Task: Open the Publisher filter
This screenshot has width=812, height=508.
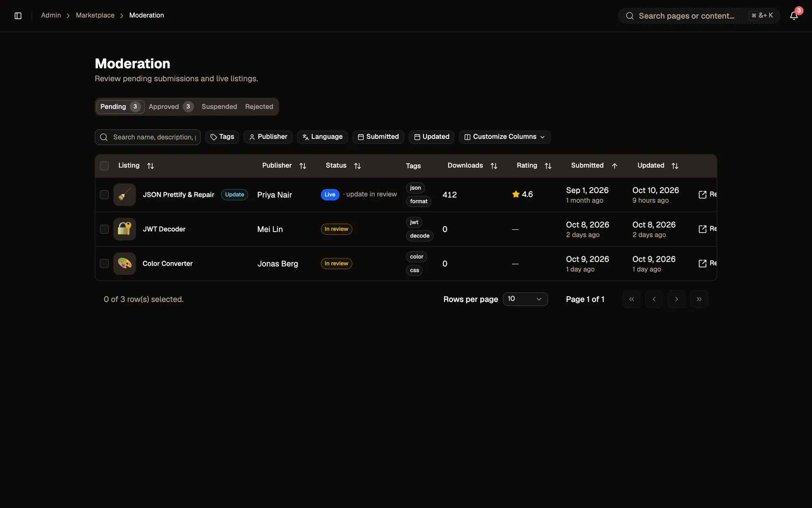Action: point(268,137)
